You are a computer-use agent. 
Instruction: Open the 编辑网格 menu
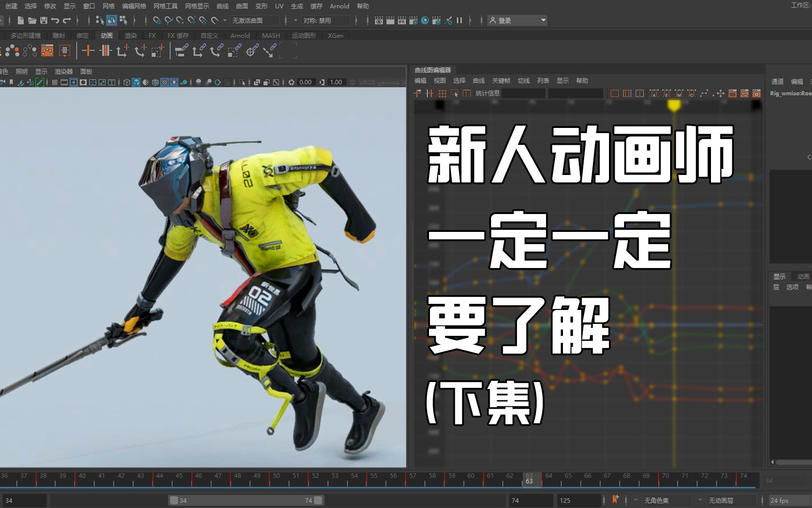tap(134, 6)
